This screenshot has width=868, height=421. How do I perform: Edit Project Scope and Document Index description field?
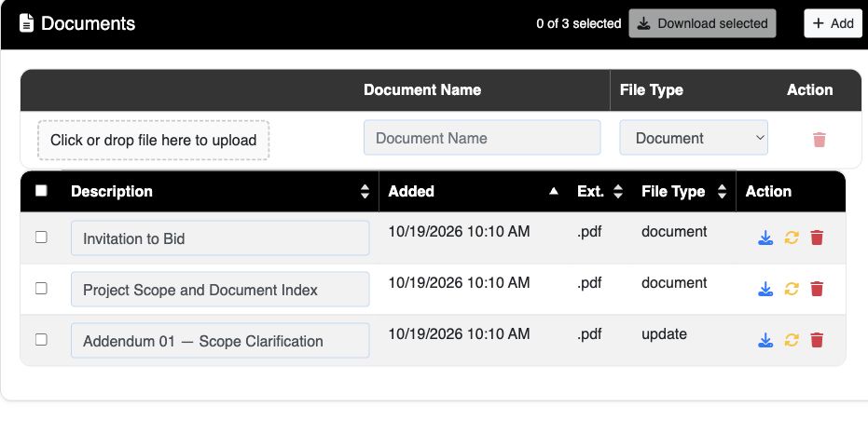point(220,290)
